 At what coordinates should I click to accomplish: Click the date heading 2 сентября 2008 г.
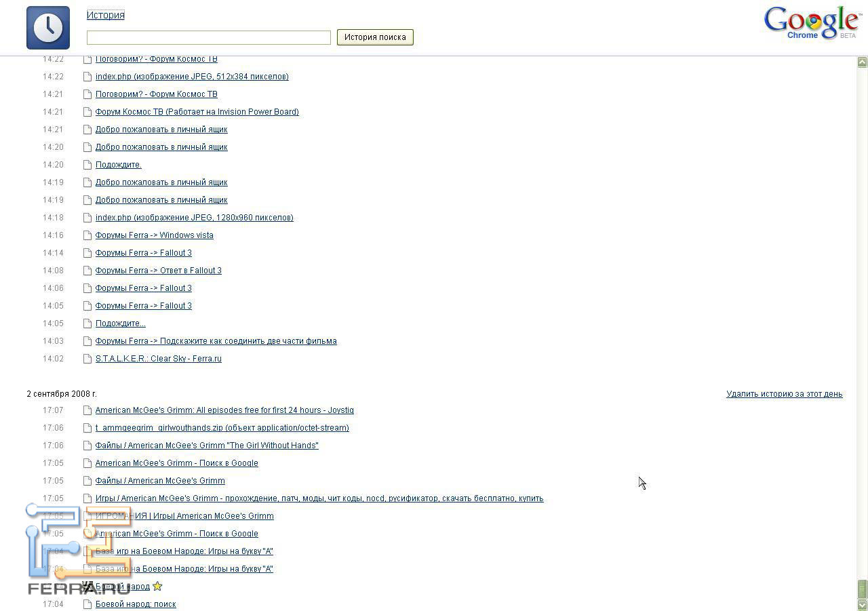62,394
